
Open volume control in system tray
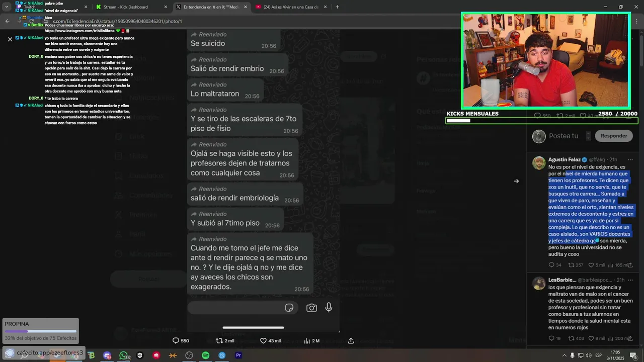coord(589,355)
